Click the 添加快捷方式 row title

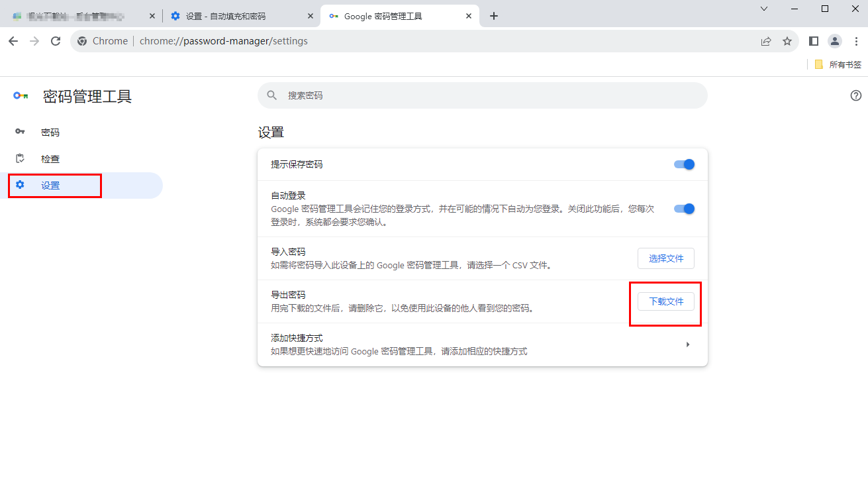(x=297, y=338)
